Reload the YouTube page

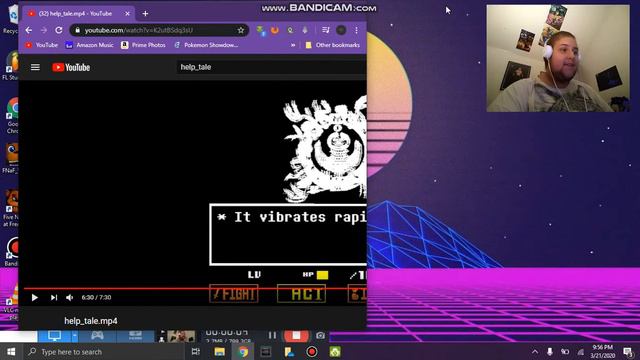59,30
